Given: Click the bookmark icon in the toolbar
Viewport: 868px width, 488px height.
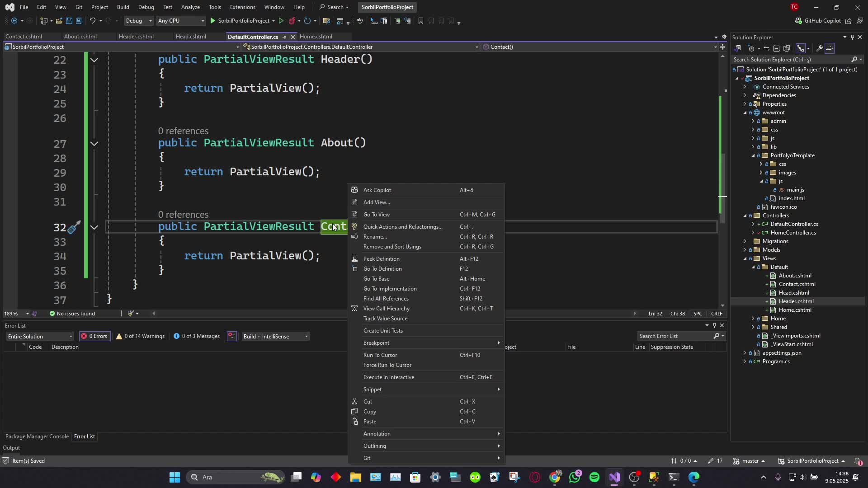Looking at the screenshot, I should 420,21.
